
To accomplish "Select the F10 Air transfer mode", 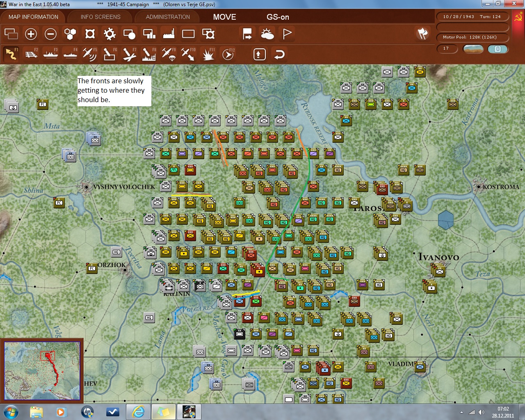I will (x=188, y=54).
